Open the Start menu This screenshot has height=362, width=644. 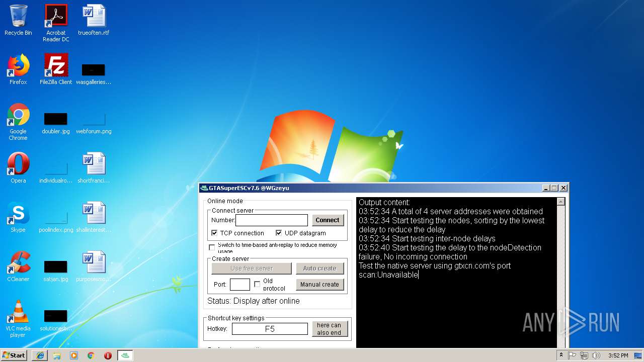point(14,355)
